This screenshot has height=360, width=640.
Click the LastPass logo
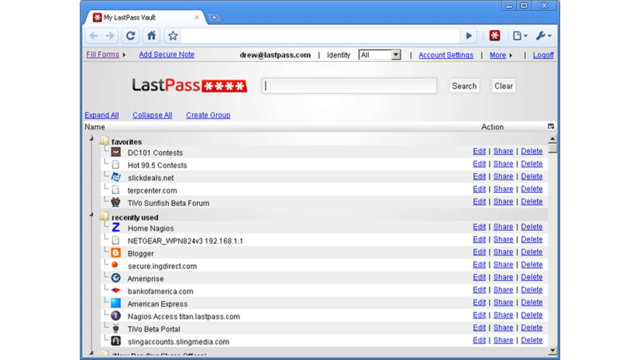(x=189, y=85)
